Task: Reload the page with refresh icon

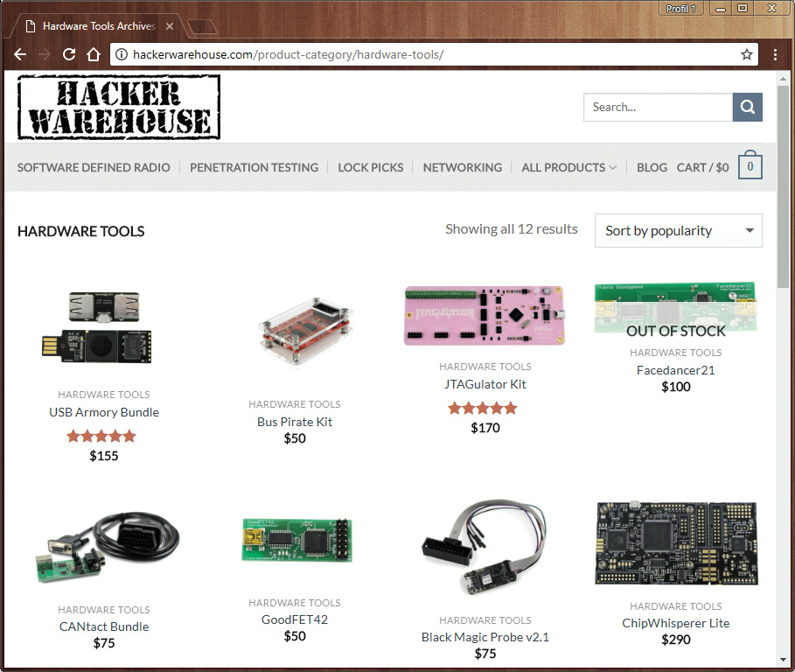Action: tap(69, 54)
